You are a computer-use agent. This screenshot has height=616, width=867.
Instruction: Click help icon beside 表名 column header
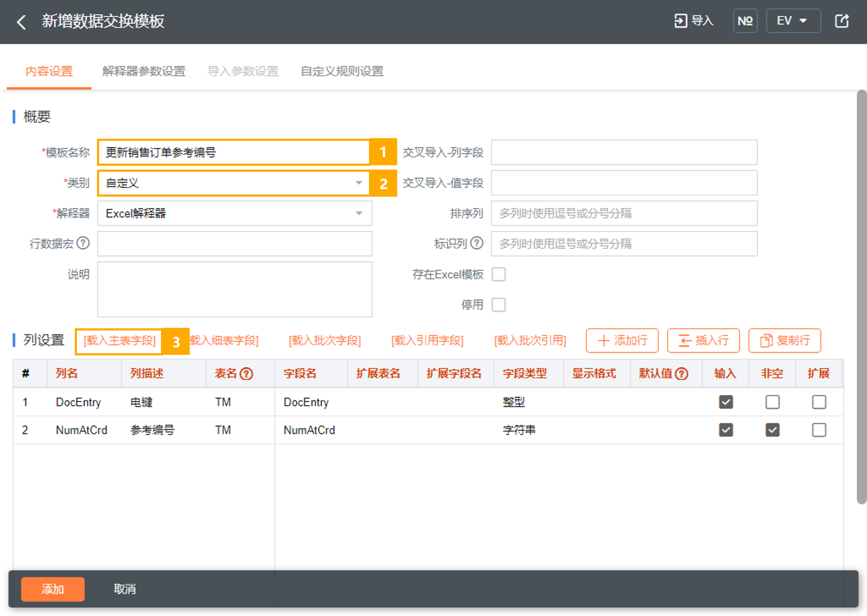(x=247, y=374)
